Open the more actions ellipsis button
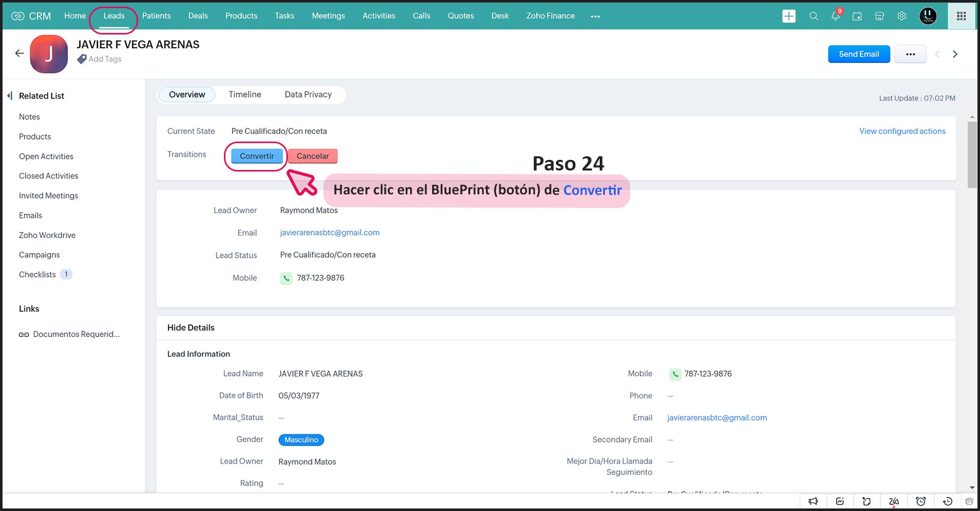This screenshot has height=511, width=980. (910, 54)
